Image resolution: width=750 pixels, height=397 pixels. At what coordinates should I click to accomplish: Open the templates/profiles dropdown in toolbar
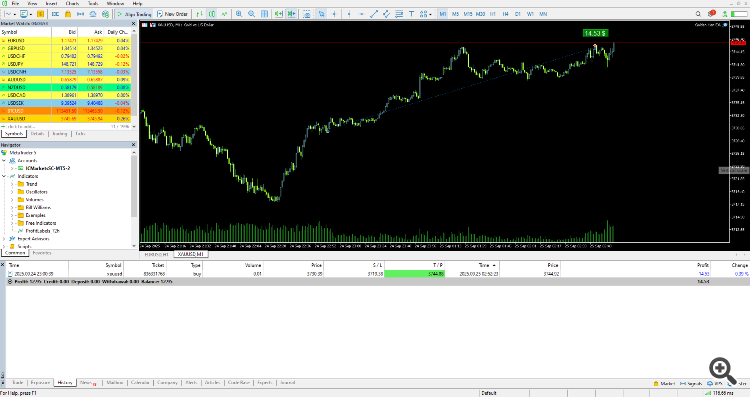tap(31, 14)
